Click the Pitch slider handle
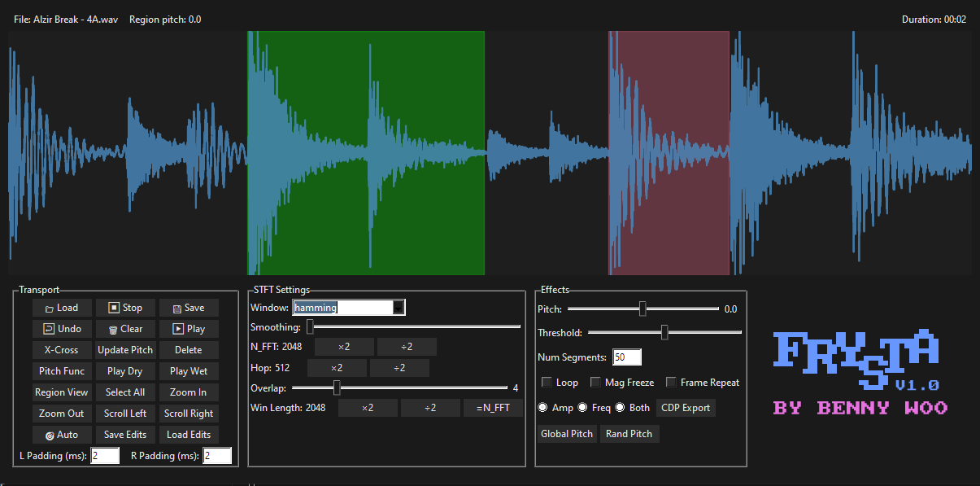The height and width of the screenshot is (486, 980). click(642, 309)
